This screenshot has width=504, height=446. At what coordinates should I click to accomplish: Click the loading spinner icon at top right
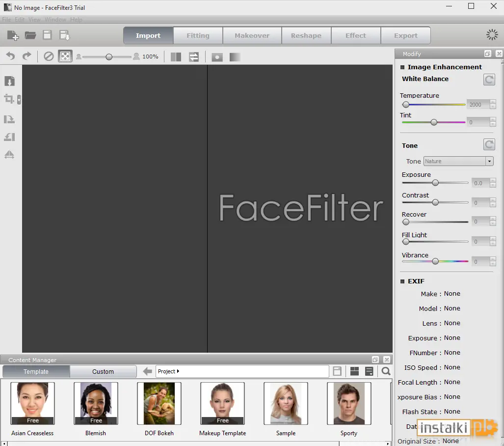coord(492,35)
